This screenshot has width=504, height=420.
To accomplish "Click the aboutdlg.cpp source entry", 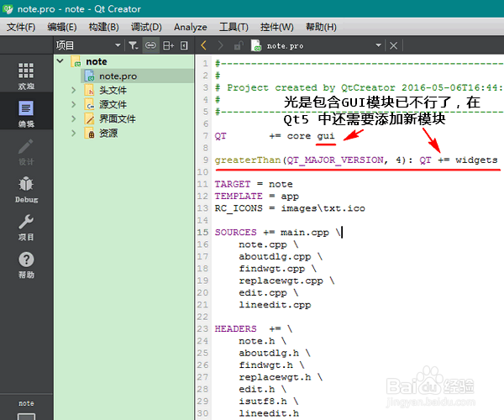I will 275,257.
